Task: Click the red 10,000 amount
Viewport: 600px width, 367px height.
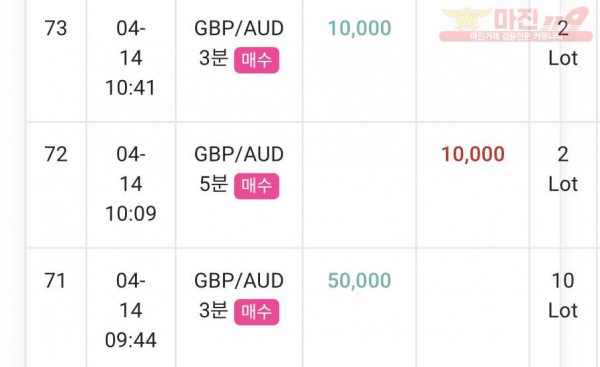Action: point(473,154)
